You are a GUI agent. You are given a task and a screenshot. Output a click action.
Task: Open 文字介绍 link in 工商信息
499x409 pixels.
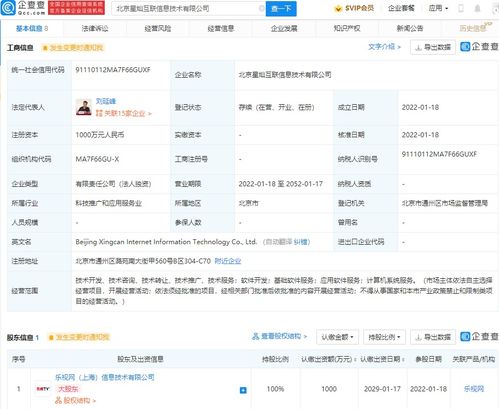point(384,47)
